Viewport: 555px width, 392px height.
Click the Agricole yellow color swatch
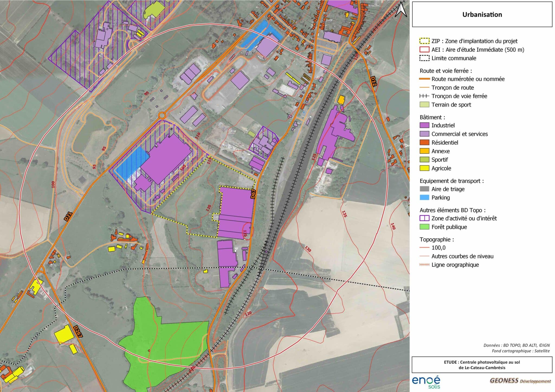[x=424, y=168]
